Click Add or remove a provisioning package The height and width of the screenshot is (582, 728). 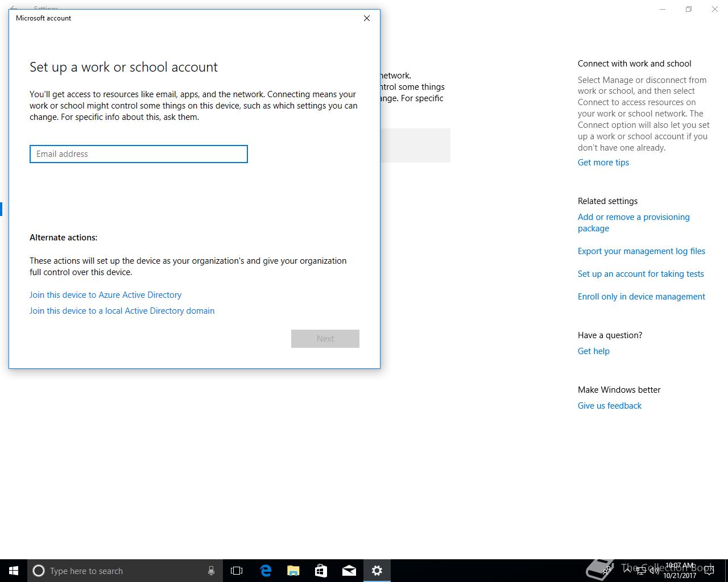coord(634,223)
